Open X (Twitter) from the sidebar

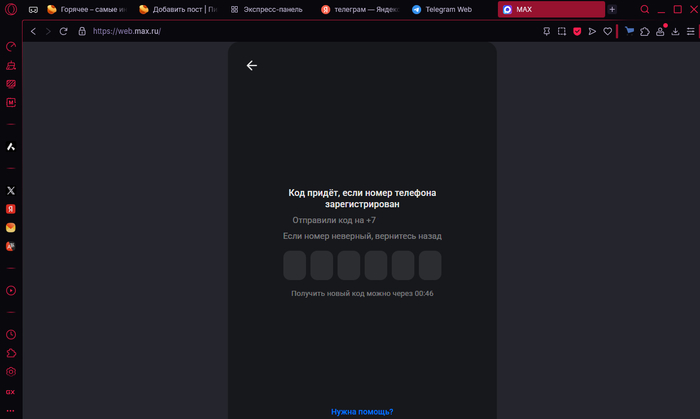[x=11, y=191]
